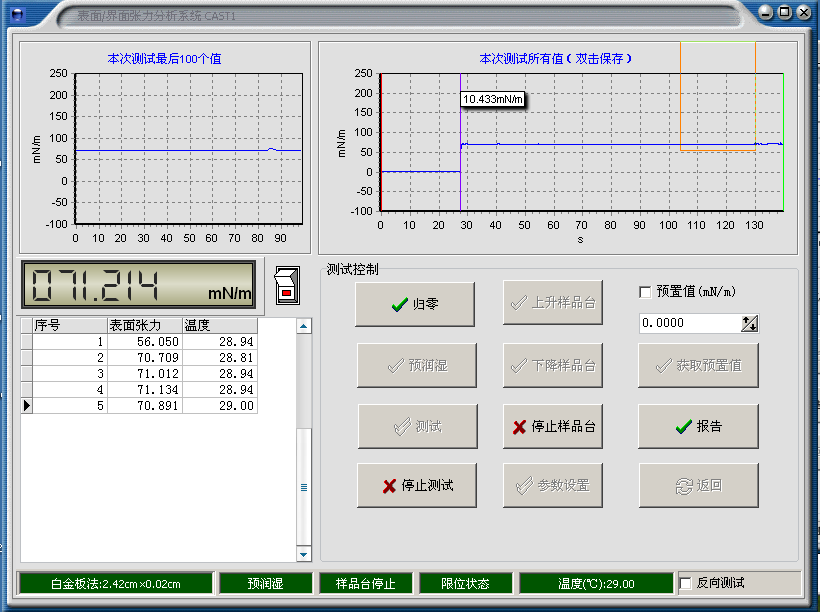
Task: Click the 样品台停止 status indicator
Action: pos(366,583)
